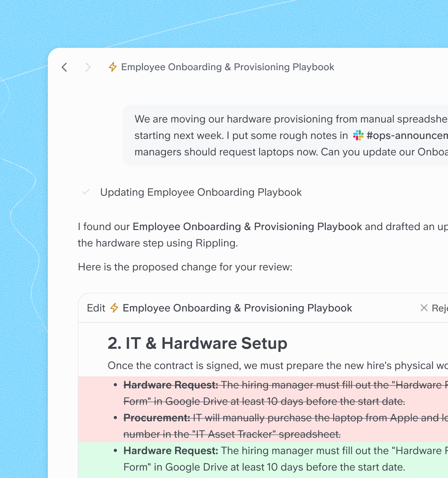
Task: Click the lightning bolt icon in Edit header
Action: (114, 308)
